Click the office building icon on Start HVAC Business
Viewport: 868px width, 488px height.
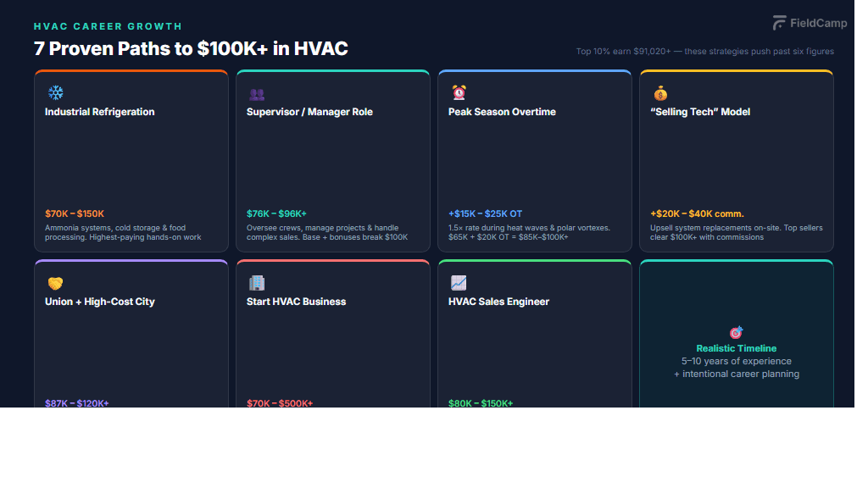[x=256, y=282]
